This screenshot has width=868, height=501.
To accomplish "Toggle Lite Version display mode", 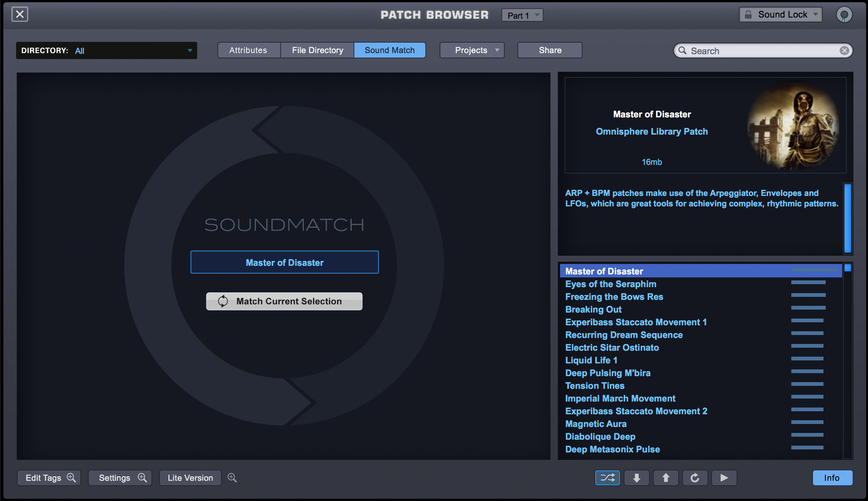I will point(191,477).
